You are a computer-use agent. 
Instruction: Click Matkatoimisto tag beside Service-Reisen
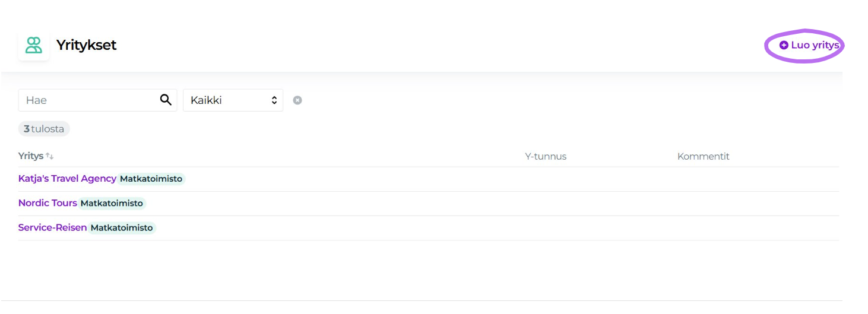(x=122, y=227)
